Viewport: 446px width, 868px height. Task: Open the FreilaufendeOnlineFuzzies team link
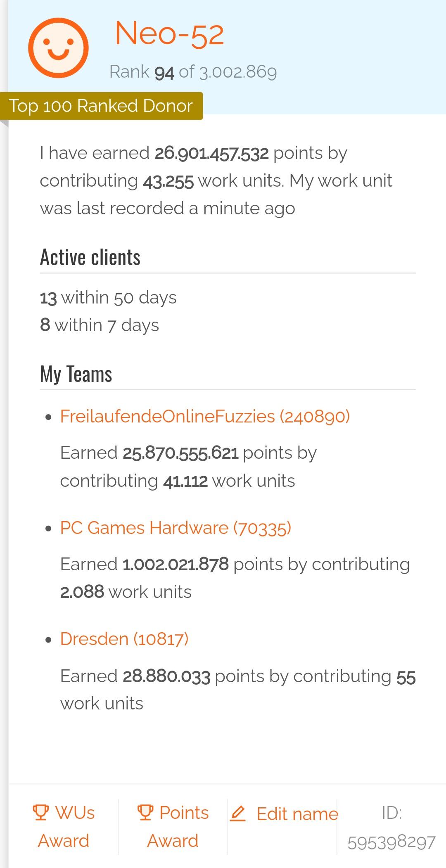point(205,416)
